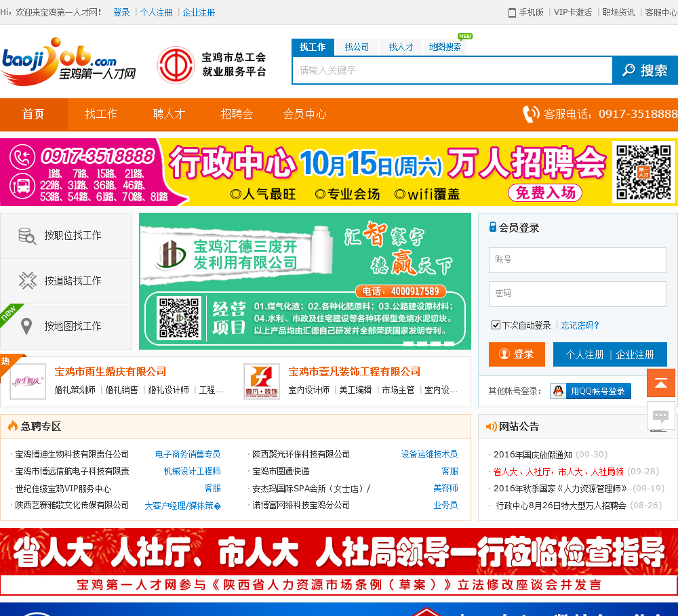Click the green 宝鸡汇德三废开发利用 ad banner

[x=305, y=281]
